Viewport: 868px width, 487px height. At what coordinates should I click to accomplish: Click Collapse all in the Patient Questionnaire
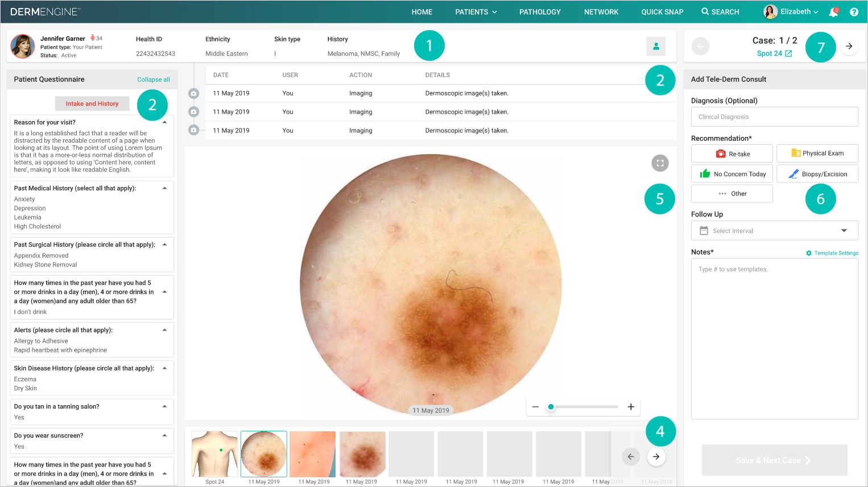pyautogui.click(x=153, y=79)
